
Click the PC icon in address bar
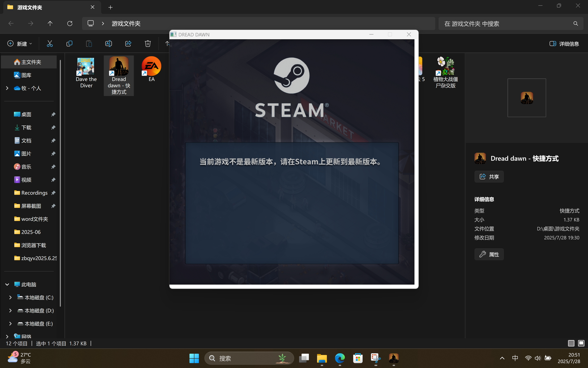(91, 23)
